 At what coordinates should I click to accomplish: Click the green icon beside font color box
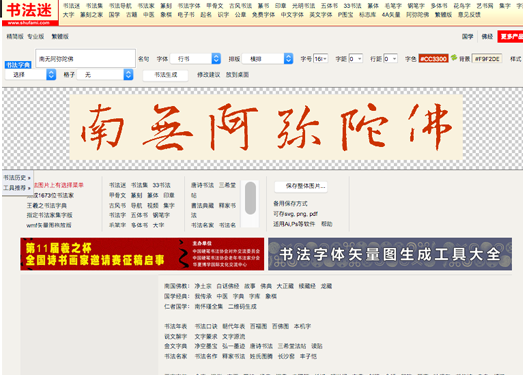point(454,58)
